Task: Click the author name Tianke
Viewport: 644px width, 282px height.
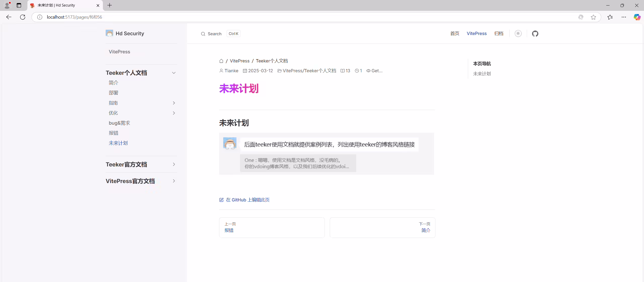Action: click(231, 71)
